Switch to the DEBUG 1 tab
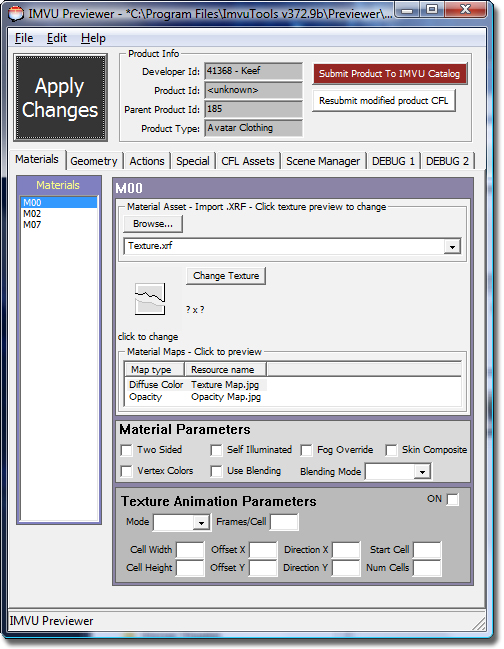This screenshot has height=649, width=504. click(x=394, y=161)
